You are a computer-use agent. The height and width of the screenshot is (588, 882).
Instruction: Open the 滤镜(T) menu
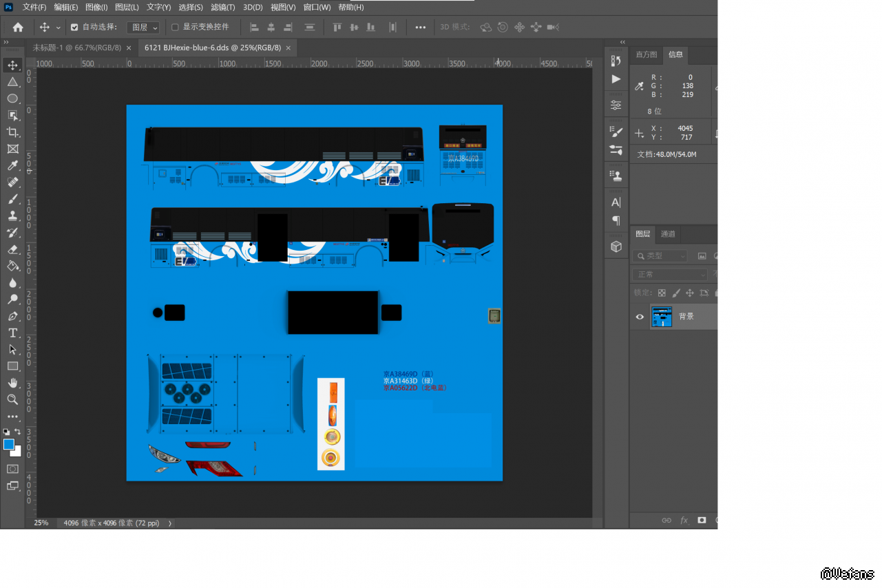pyautogui.click(x=222, y=7)
